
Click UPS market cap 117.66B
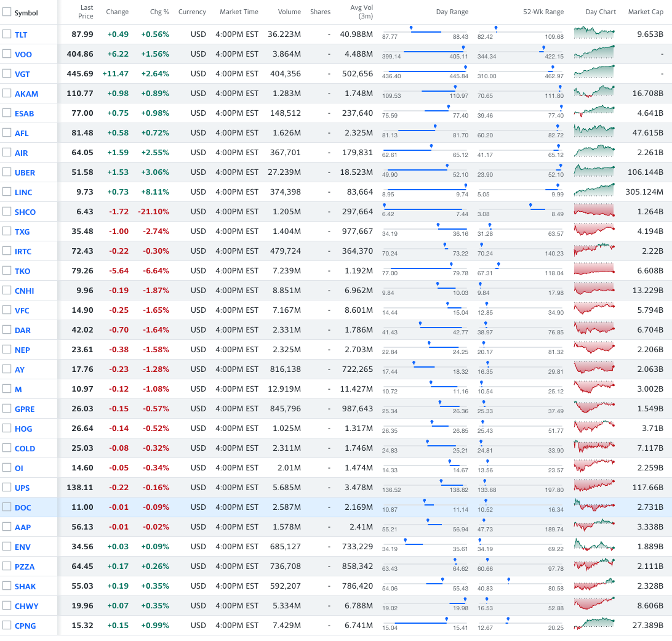(648, 488)
